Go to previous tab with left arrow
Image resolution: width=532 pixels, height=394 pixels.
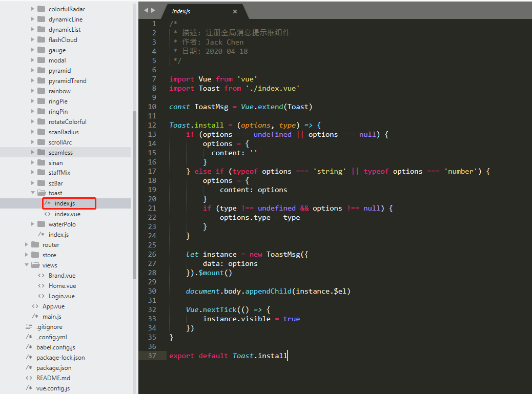(146, 11)
